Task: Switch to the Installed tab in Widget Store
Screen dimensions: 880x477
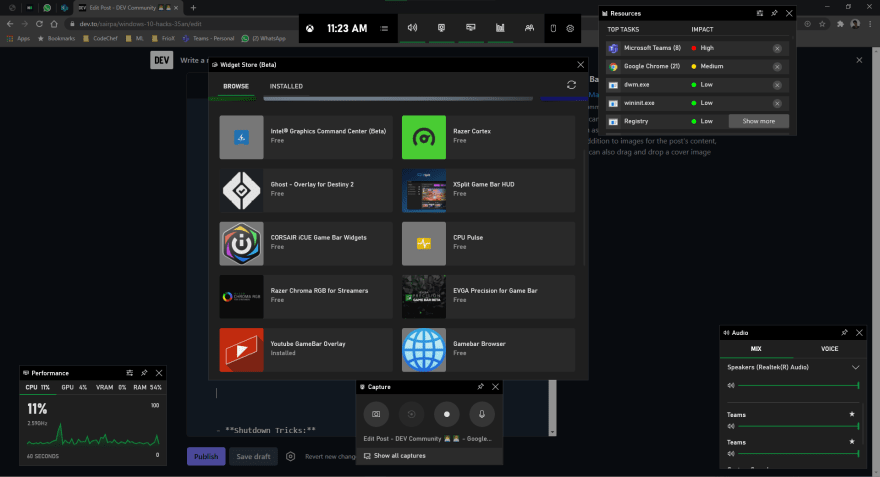Action: click(286, 86)
